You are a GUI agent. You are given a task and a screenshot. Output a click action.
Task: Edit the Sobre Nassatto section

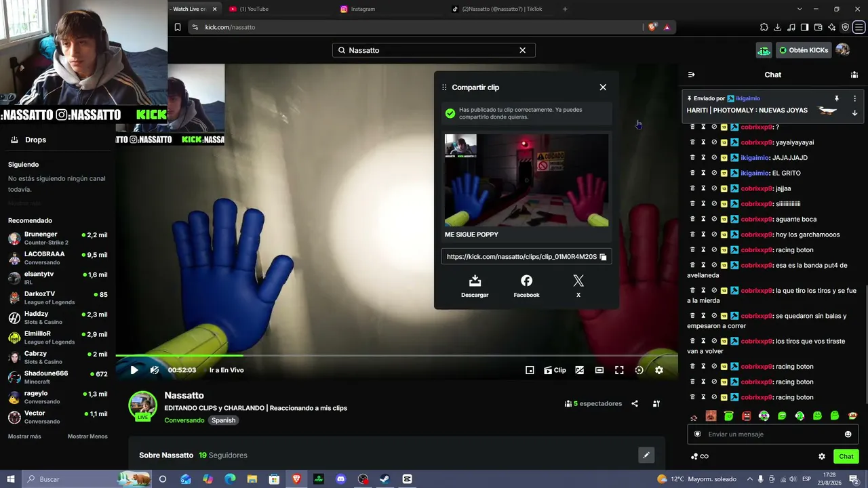646,455
